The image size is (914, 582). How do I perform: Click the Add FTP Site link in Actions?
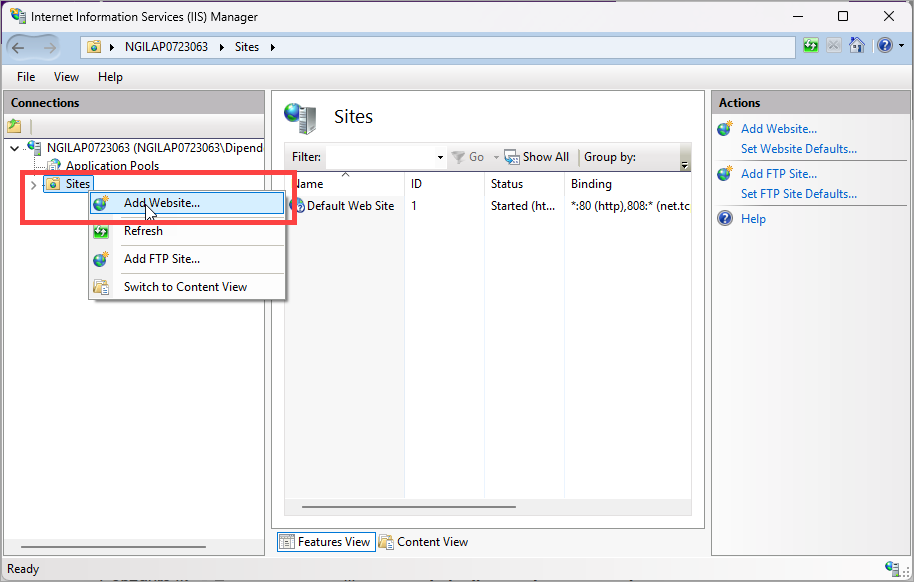click(779, 174)
